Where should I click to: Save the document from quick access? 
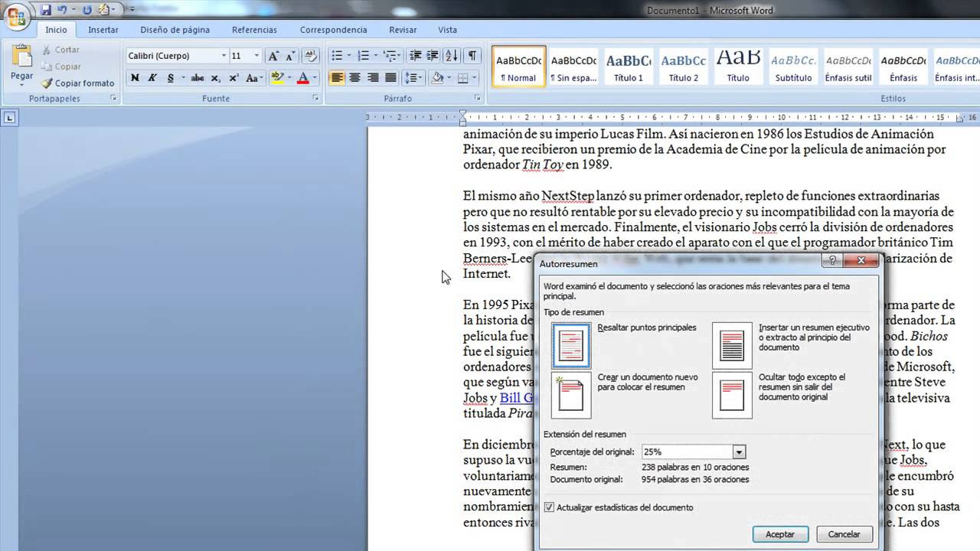pyautogui.click(x=46, y=10)
